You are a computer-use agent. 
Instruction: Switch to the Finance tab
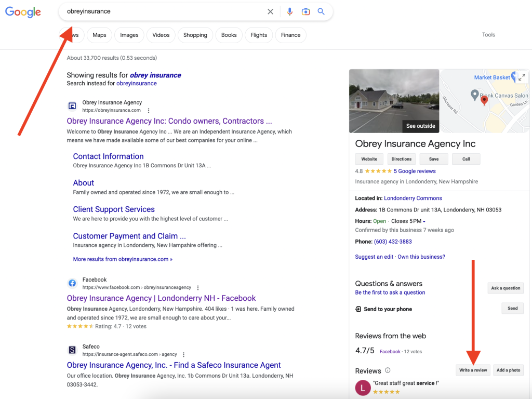pyautogui.click(x=291, y=35)
